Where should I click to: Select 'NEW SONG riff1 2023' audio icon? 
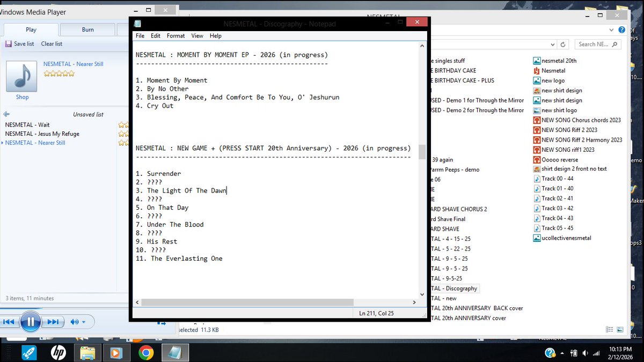tap(537, 150)
